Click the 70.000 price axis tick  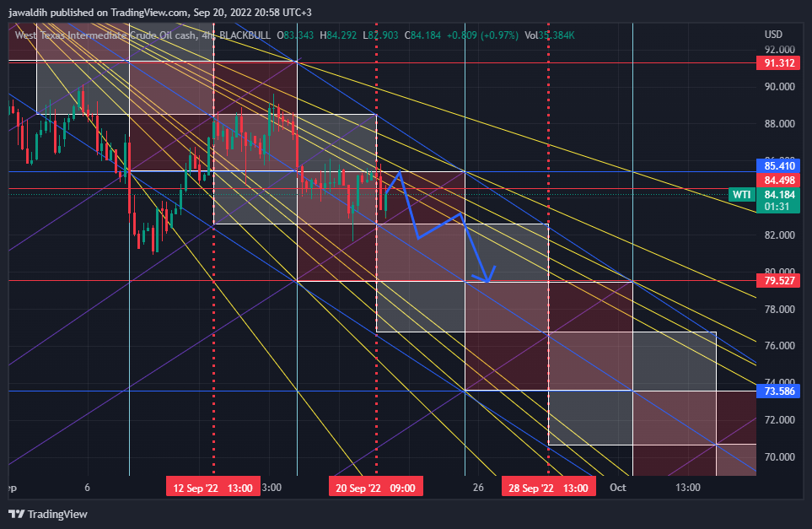coord(779,457)
